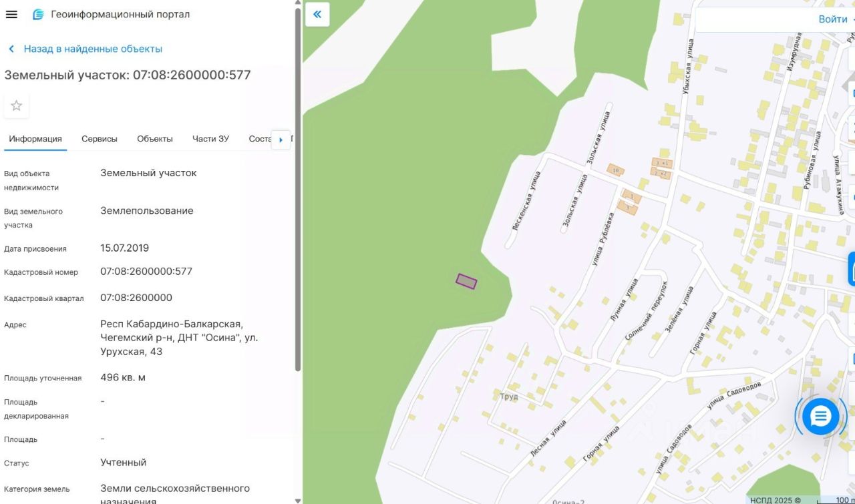855x504 pixels.
Task: Click the Труд place label on map
Action: tap(509, 397)
